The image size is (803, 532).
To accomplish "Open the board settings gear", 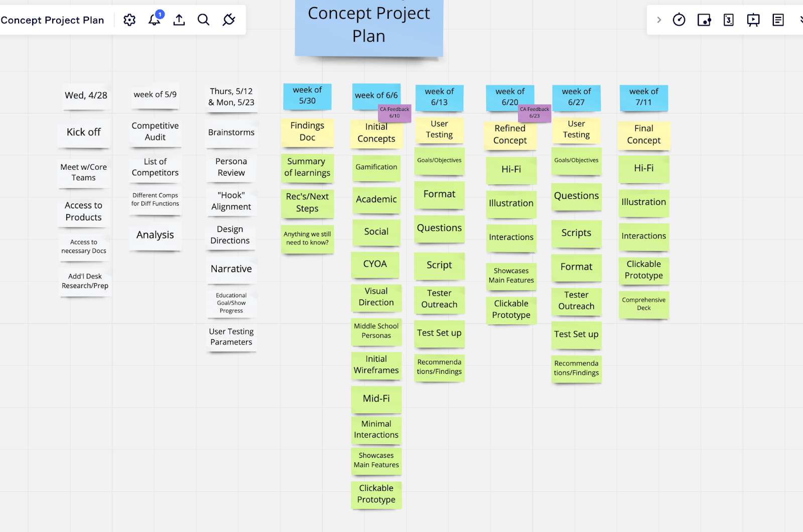I will [129, 20].
